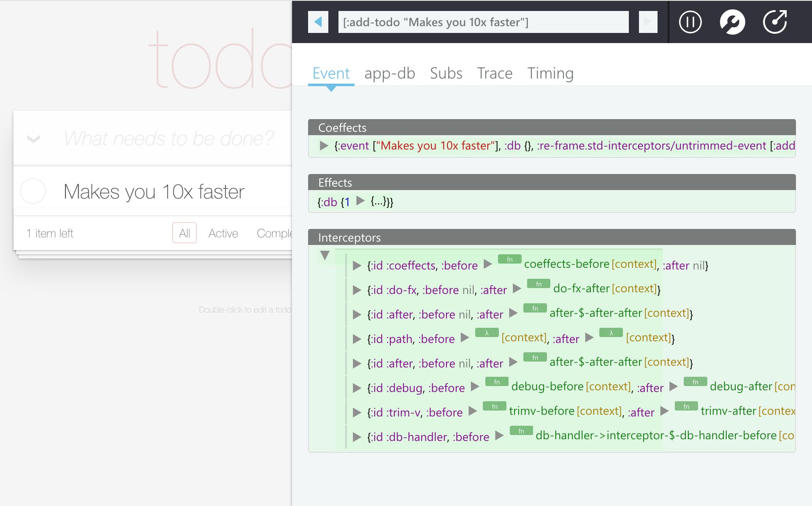
Task: Pause event capturing with the pause icon
Action: 690,22
